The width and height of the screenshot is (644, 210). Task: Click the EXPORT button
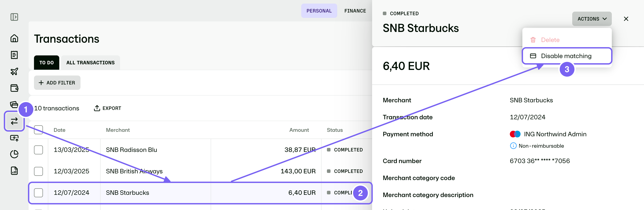pyautogui.click(x=108, y=108)
